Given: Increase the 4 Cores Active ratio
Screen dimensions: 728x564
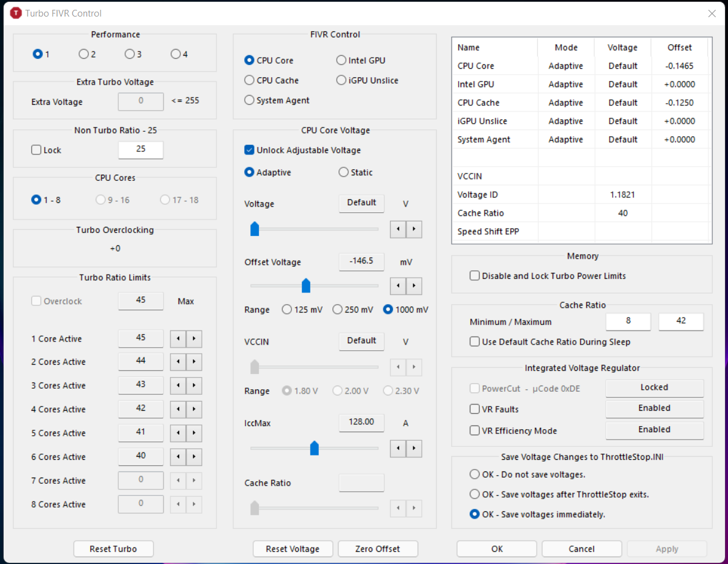Looking at the screenshot, I should [194, 409].
